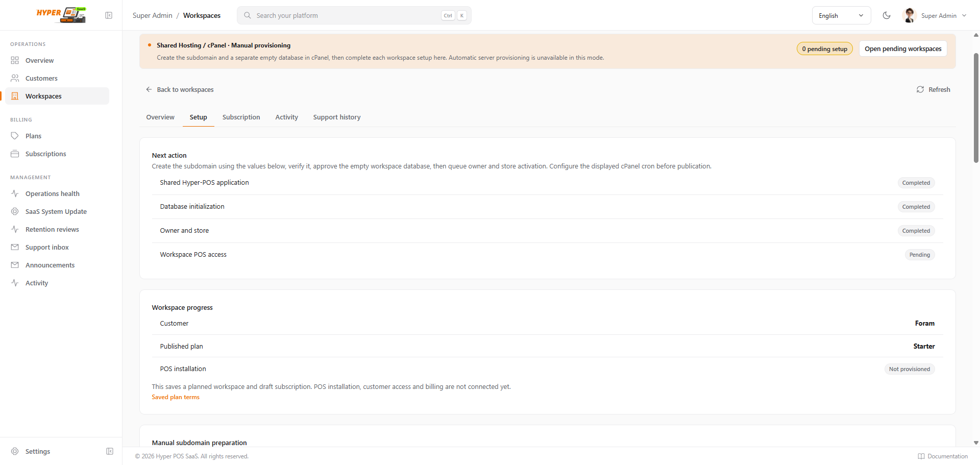The width and height of the screenshot is (980, 465).
Task: Click the page vertical scrollbar thumb
Action: point(976,107)
